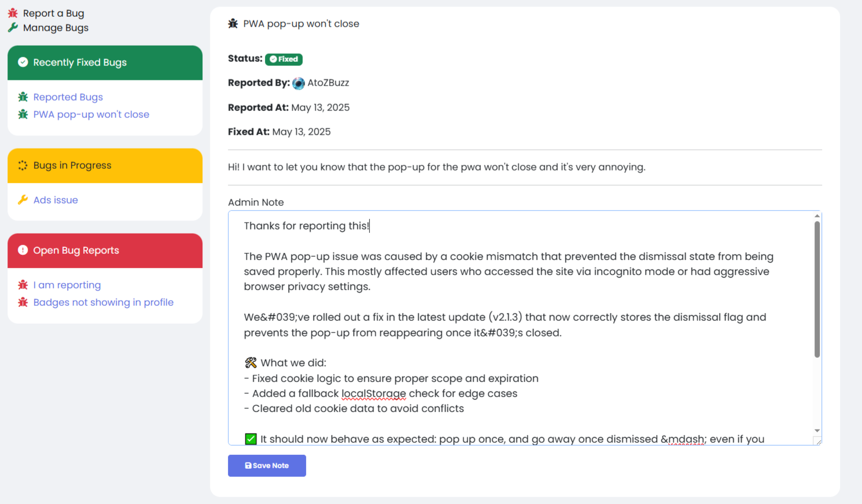Click the checkmark icon in Recently Fixed Bugs header
The width and height of the screenshot is (862, 504).
(23, 62)
